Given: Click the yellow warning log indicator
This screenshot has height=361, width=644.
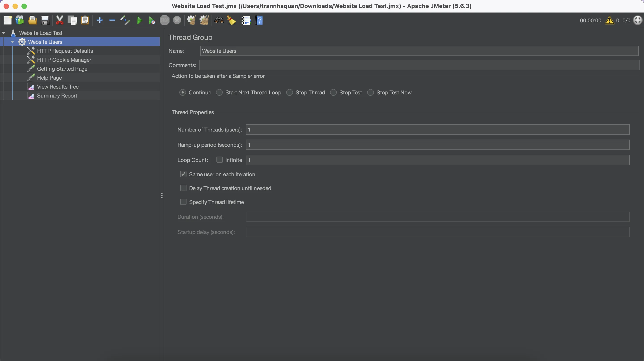Looking at the screenshot, I should pos(609,20).
